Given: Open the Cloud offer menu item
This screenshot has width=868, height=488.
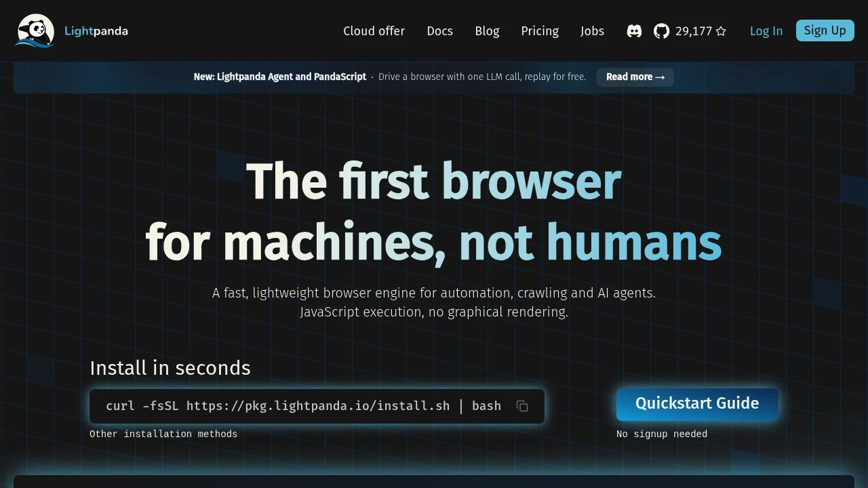Looking at the screenshot, I should coord(374,31).
